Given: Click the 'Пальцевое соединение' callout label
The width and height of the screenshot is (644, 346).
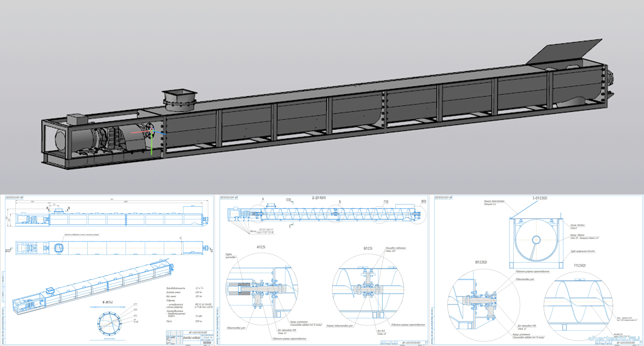Looking at the screenshot, I should [x=395, y=248].
